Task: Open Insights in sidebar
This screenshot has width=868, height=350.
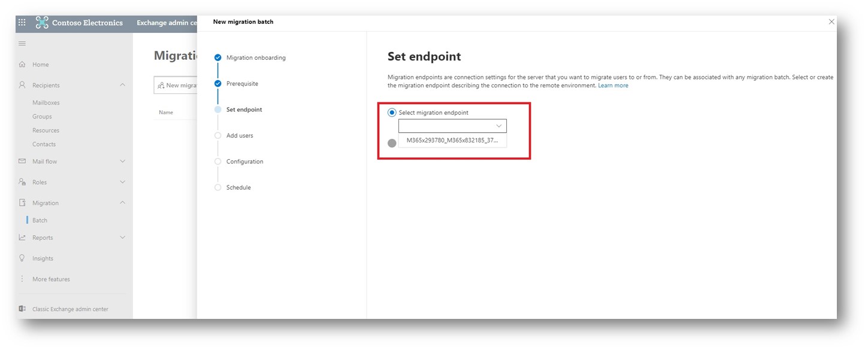Action: point(43,258)
